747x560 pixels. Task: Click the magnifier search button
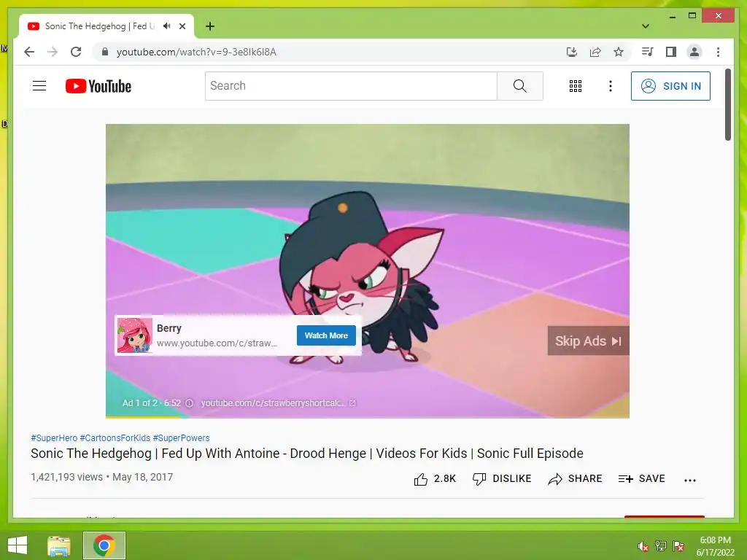coord(519,86)
